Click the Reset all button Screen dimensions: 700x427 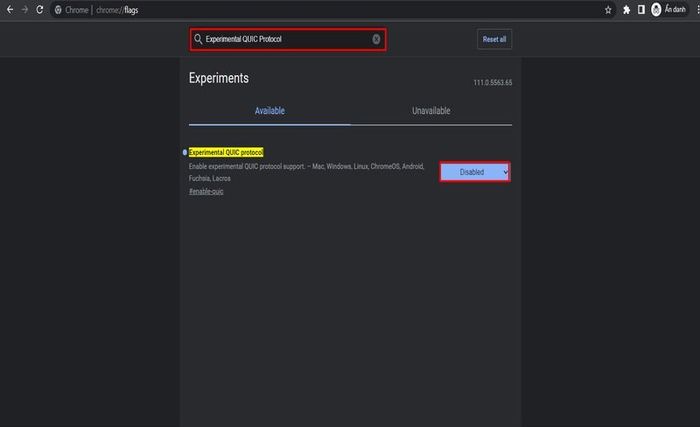pos(494,39)
